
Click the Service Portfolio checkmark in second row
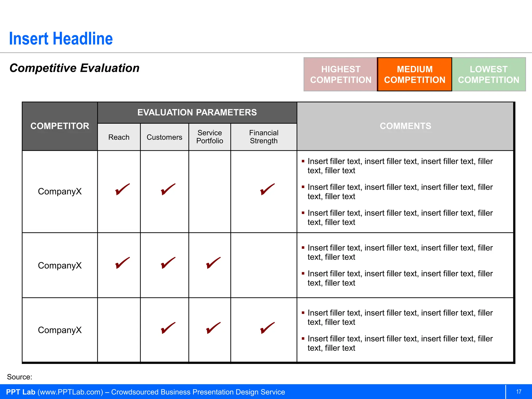213,263
